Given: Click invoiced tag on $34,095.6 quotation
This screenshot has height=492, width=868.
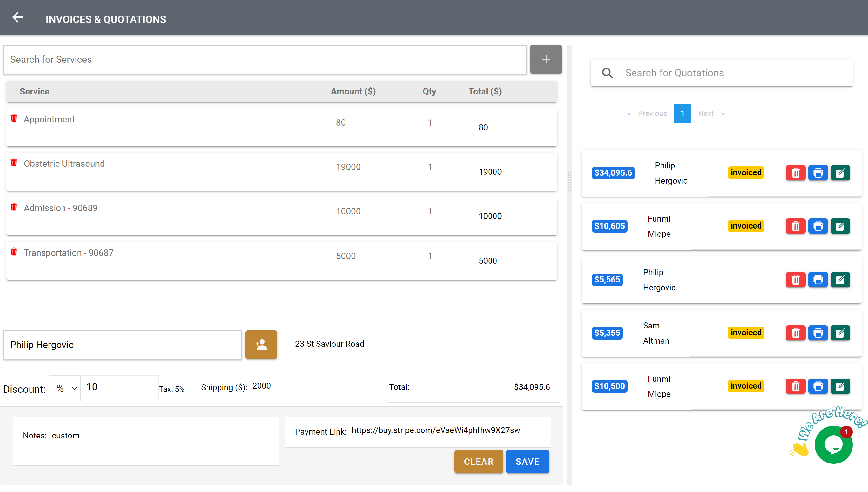Looking at the screenshot, I should [746, 173].
